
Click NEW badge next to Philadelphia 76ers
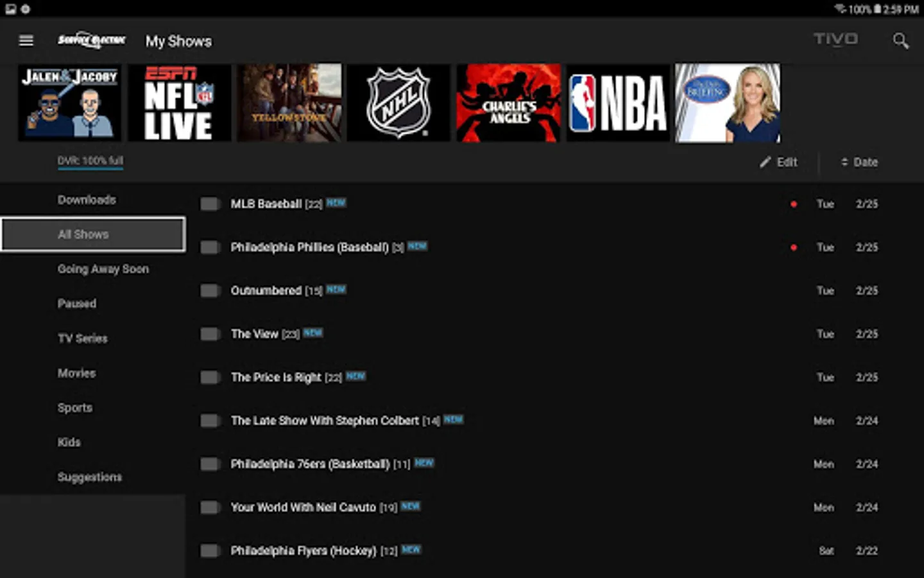click(424, 462)
